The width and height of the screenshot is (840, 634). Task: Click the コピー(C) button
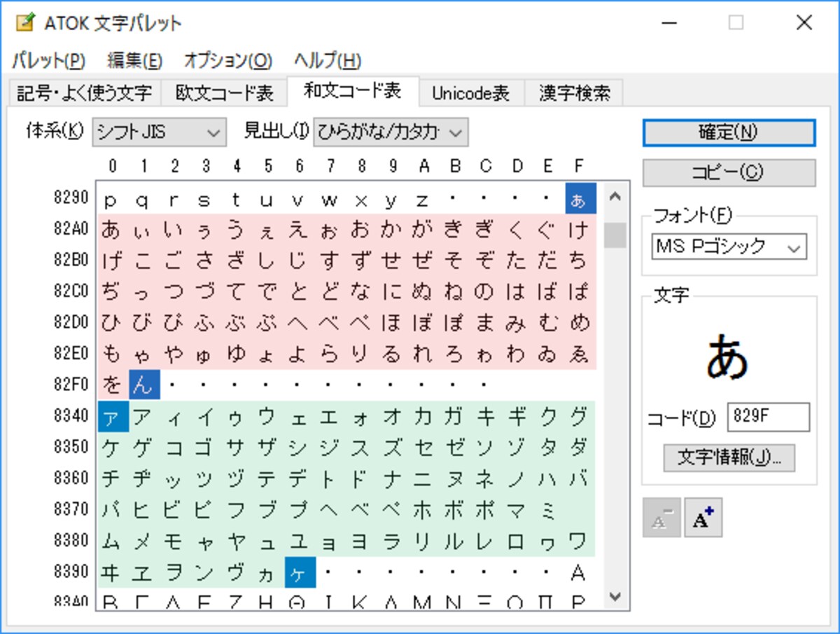click(x=729, y=172)
